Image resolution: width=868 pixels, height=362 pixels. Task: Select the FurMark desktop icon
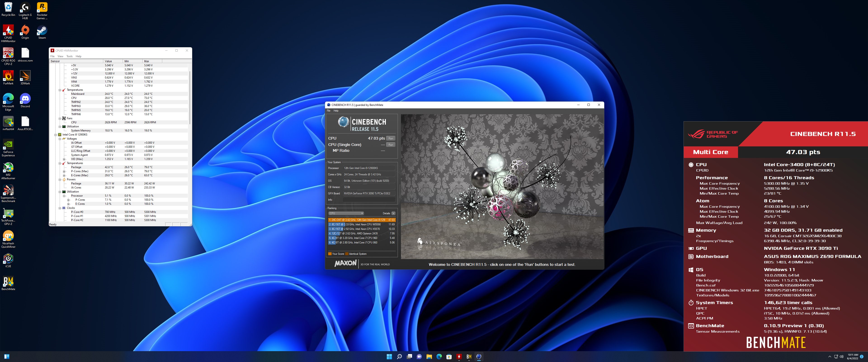8,78
